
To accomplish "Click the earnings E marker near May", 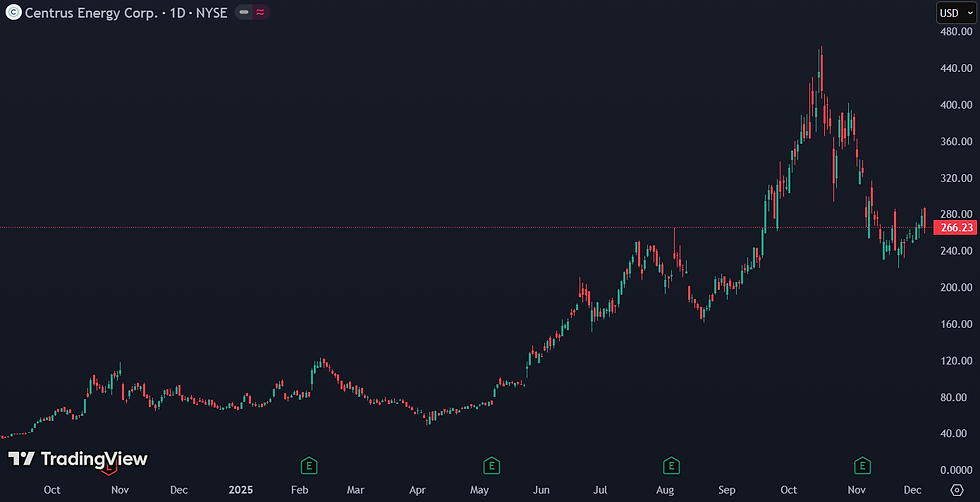I will tap(492, 465).
